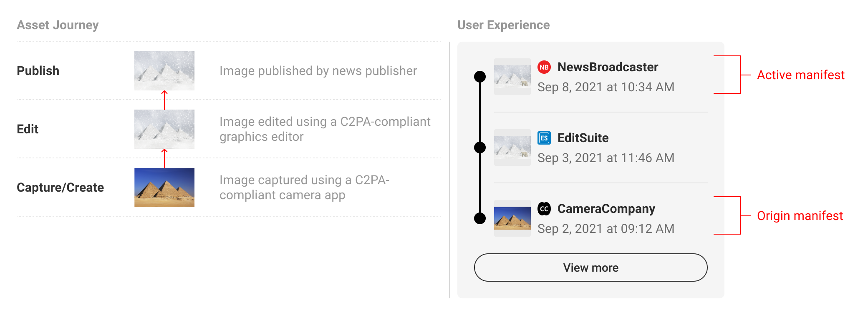Open the CameraCompany desert pyramid thumbnail
868x315 pixels.
coord(512,218)
